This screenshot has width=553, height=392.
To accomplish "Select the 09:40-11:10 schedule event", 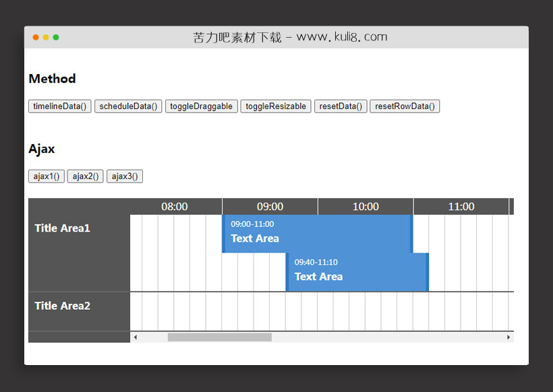I will [x=357, y=271].
